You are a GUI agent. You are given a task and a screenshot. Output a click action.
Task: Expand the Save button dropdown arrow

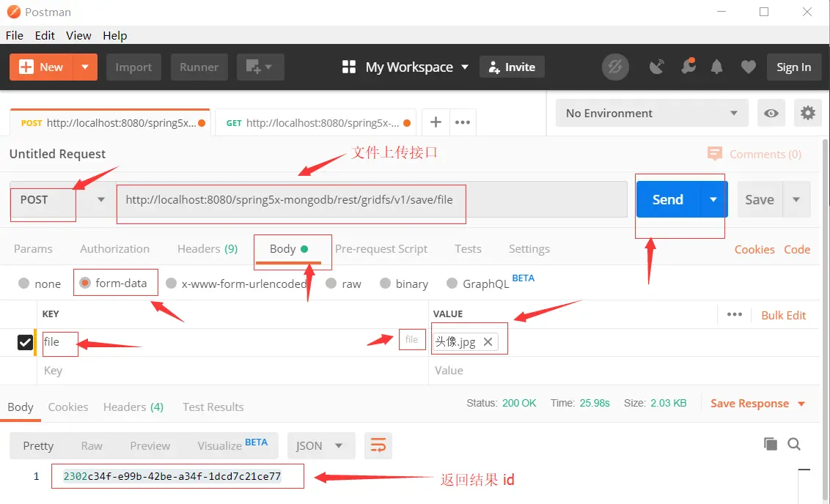point(796,199)
